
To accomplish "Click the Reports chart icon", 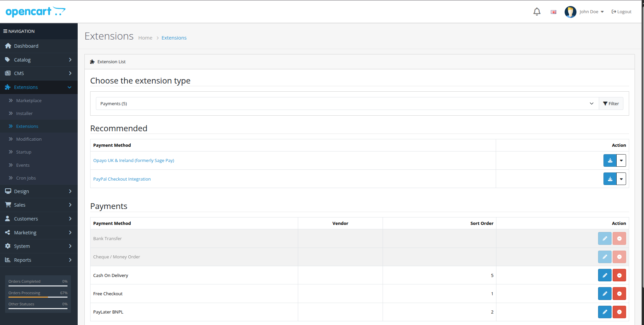I will pos(8,260).
